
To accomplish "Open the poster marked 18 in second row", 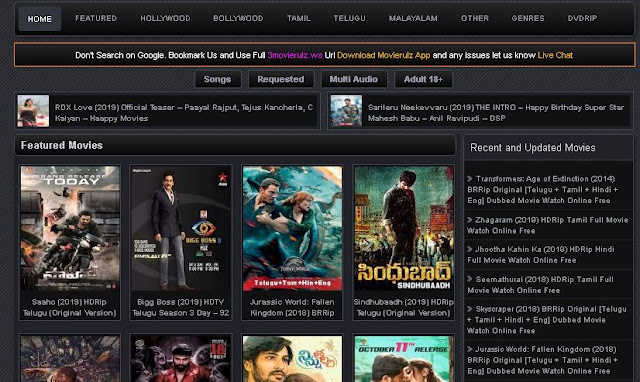I will tap(181, 359).
